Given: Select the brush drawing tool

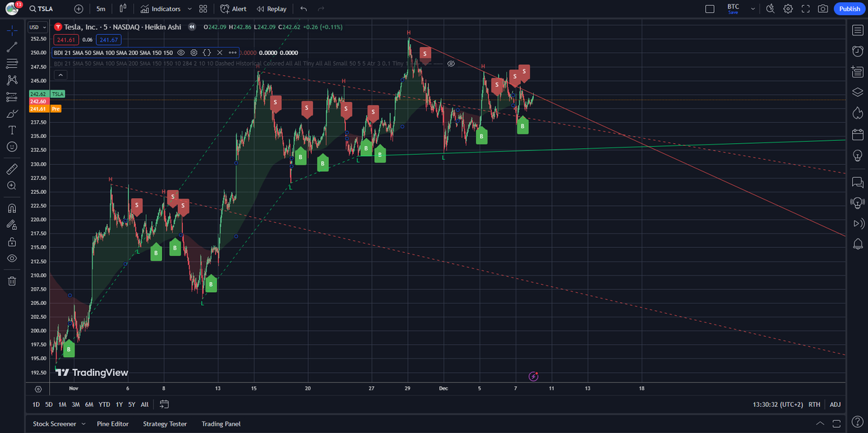Looking at the screenshot, I should [12, 113].
